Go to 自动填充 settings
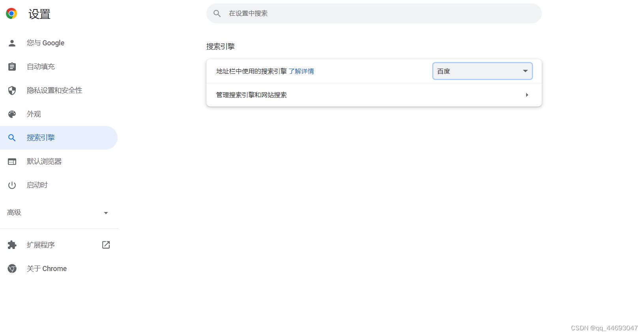Screen dimensions: 644x335 (41, 67)
